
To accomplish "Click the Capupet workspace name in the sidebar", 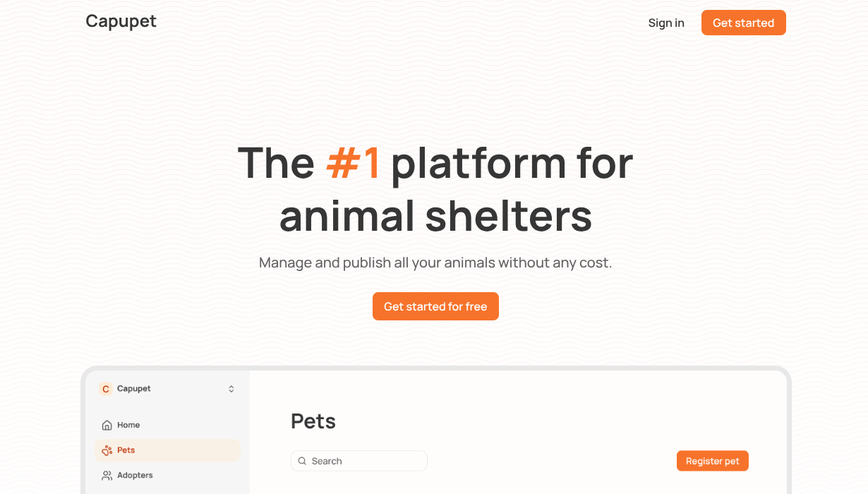I will [x=134, y=389].
